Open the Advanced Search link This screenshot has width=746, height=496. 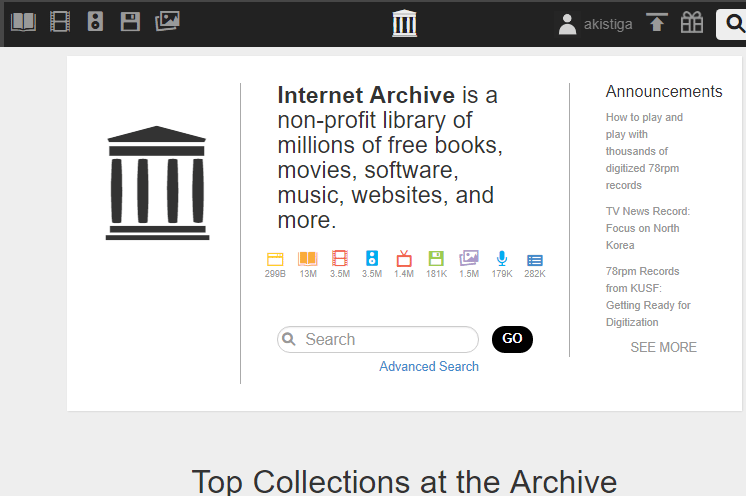[x=429, y=366]
